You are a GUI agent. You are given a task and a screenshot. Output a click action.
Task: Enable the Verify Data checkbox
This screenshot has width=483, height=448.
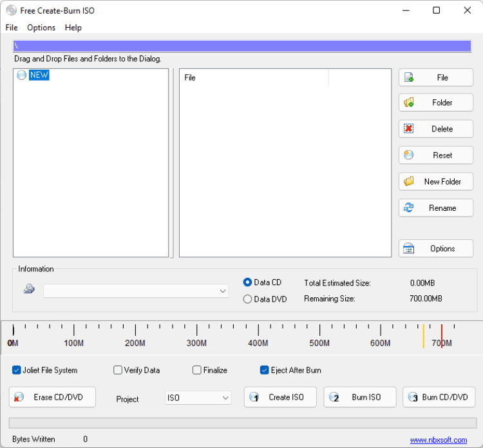(x=118, y=370)
